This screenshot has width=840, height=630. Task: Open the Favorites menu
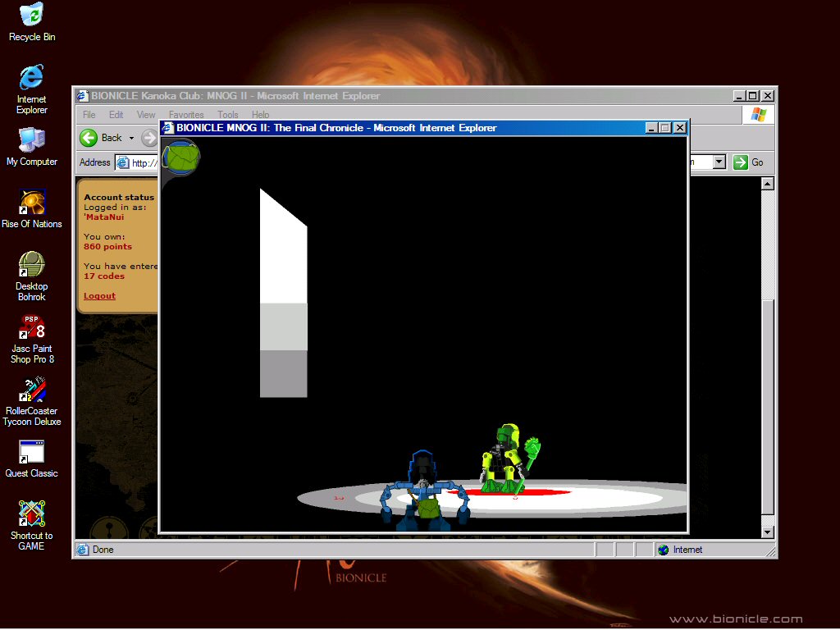[x=186, y=115]
